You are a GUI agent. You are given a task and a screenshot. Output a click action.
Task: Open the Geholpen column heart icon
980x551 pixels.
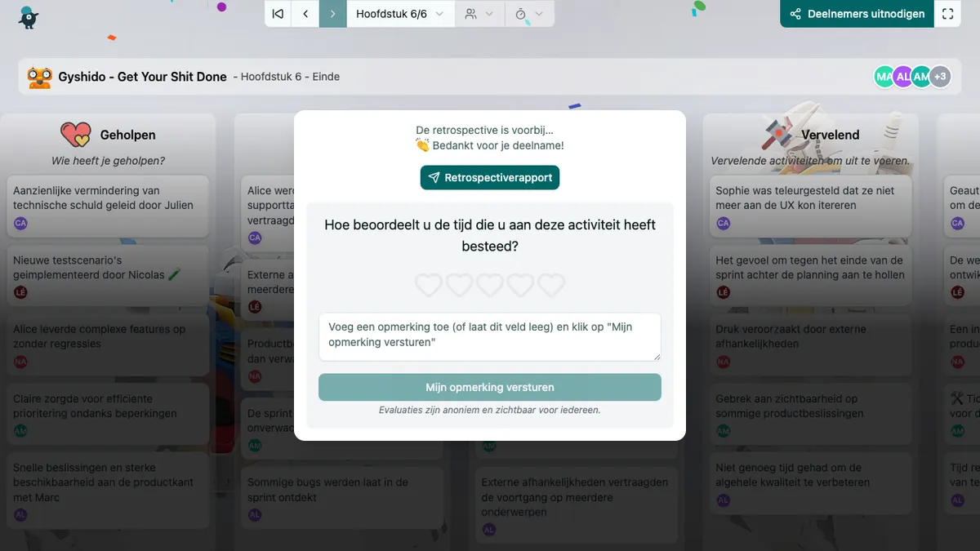tap(76, 135)
